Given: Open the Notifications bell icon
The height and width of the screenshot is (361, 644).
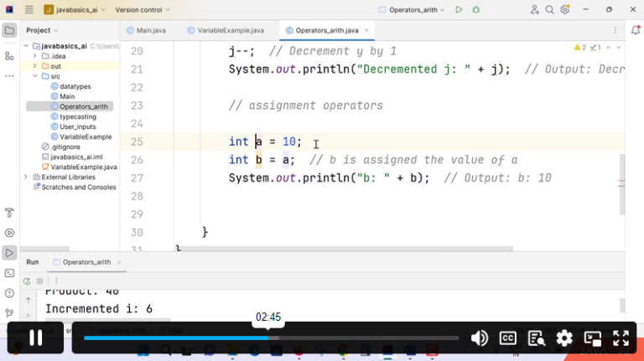Looking at the screenshot, I should click(x=636, y=30).
